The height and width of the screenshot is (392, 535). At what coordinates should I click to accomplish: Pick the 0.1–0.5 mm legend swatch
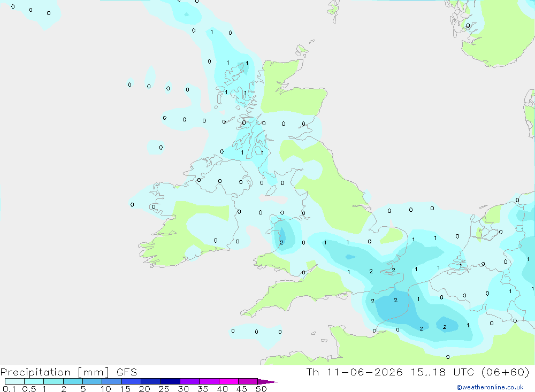point(14,381)
